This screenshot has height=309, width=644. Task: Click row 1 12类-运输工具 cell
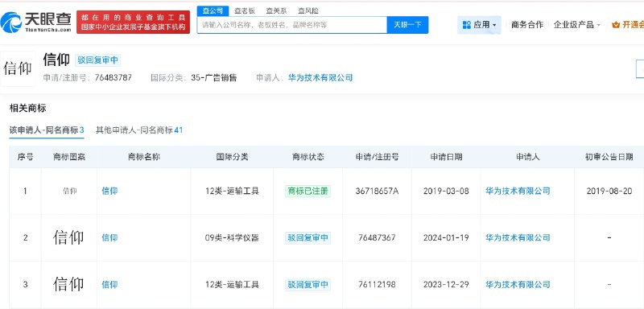point(232,191)
